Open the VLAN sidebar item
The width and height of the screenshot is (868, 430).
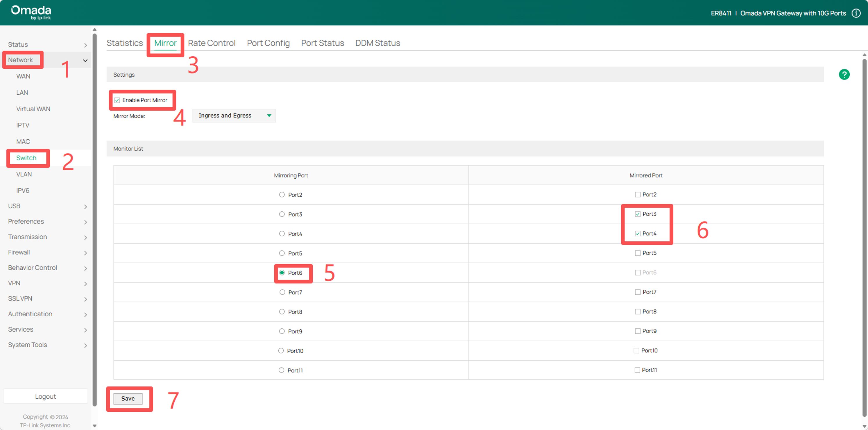coord(24,174)
